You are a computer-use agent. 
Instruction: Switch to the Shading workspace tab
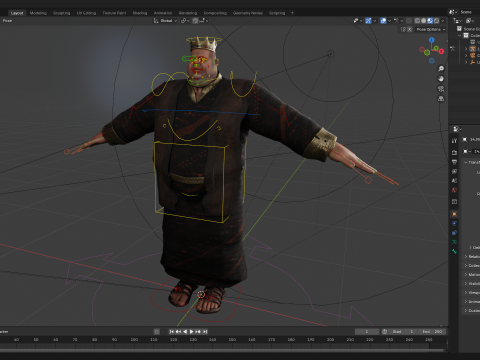point(140,13)
